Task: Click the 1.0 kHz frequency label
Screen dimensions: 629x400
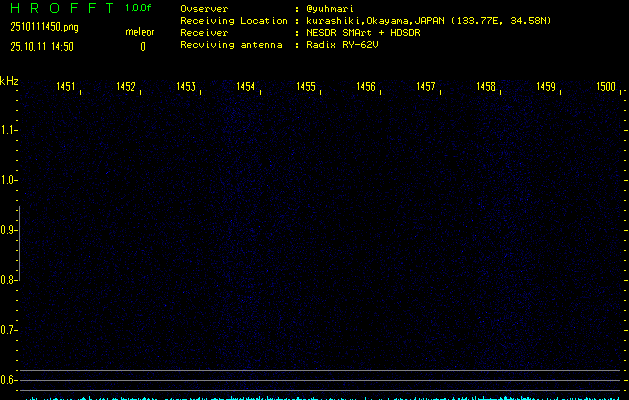Action: [x=7, y=180]
